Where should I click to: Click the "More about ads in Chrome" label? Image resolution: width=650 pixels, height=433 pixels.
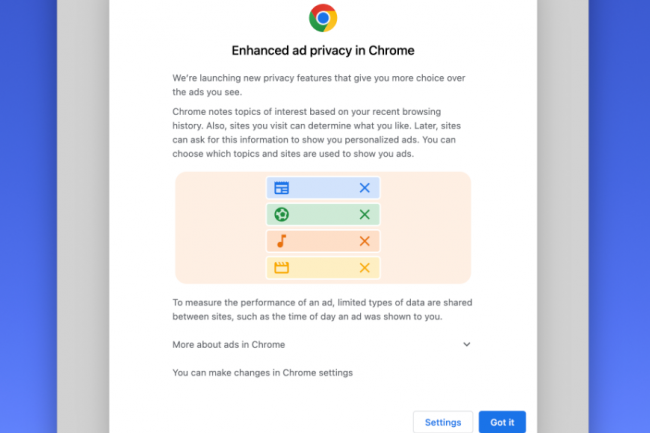click(x=228, y=344)
